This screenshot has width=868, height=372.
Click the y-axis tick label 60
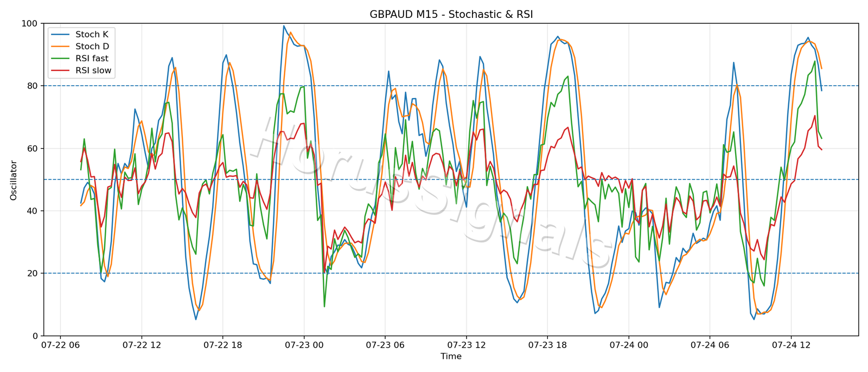[32, 149]
